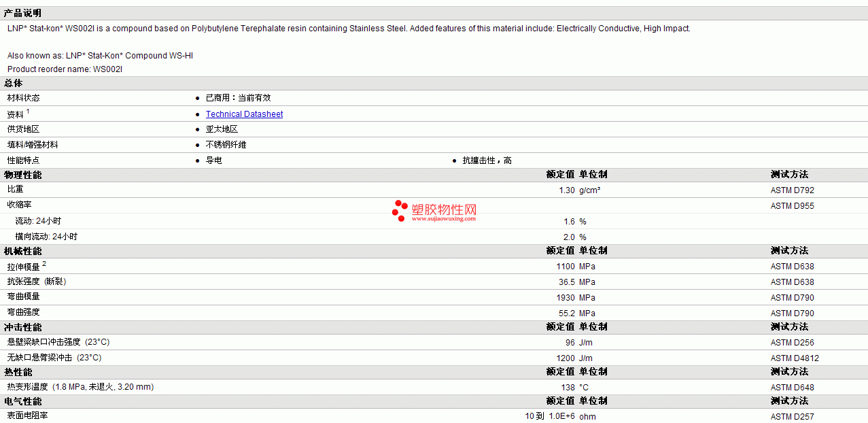Click the test method ASTM D955
This screenshot has width=868, height=423.
point(793,206)
